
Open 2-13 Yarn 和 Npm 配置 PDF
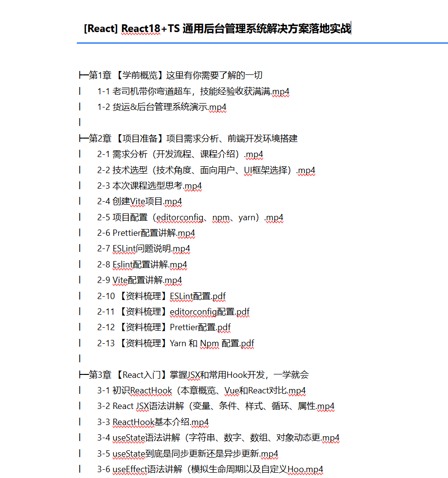click(x=170, y=343)
